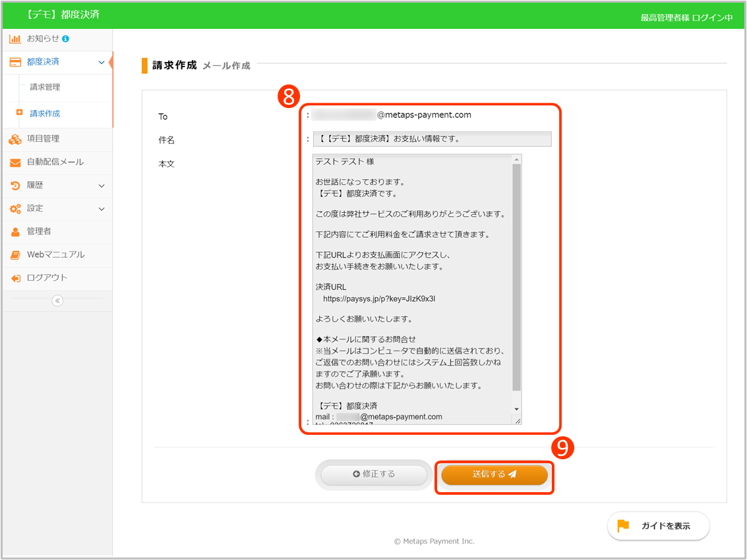747x560 pixels.
Task: Click the info badge next to お知らせ
Action: 66,39
